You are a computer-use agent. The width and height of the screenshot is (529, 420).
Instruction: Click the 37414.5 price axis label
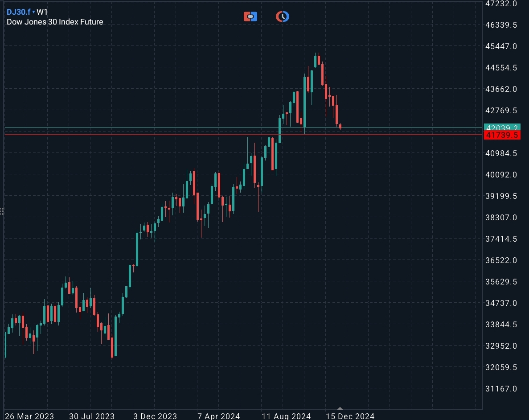(x=501, y=239)
